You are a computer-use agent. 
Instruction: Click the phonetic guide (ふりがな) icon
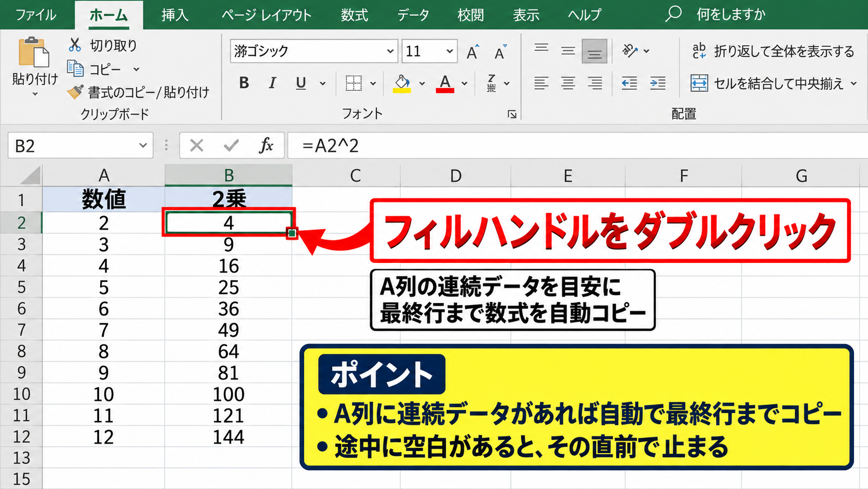click(x=491, y=83)
